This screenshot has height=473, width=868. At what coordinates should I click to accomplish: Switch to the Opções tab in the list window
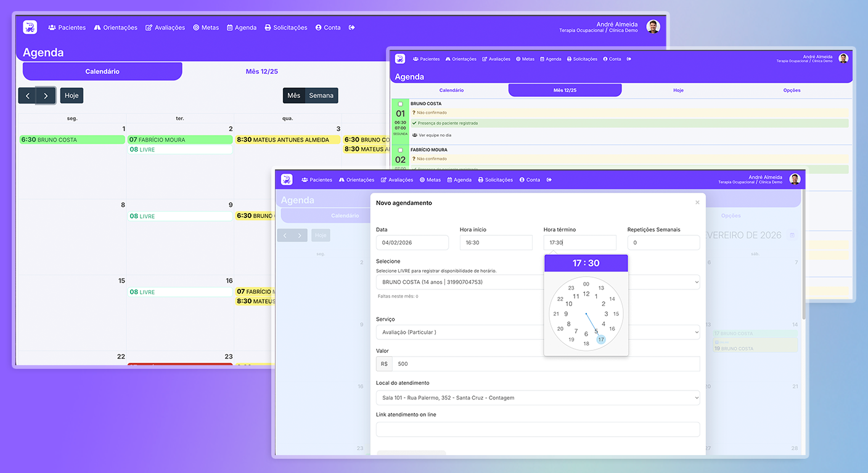tap(792, 91)
